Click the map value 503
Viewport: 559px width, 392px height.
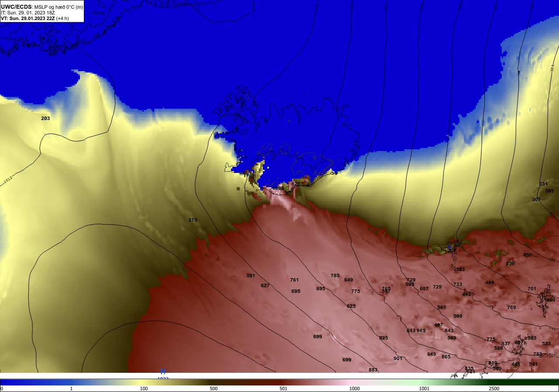pos(460,269)
